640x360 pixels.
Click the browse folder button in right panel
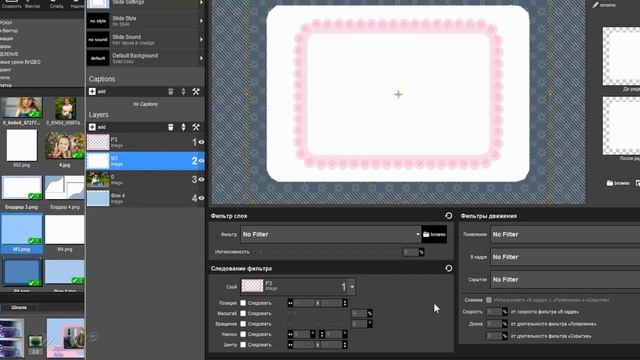pyautogui.click(x=618, y=183)
